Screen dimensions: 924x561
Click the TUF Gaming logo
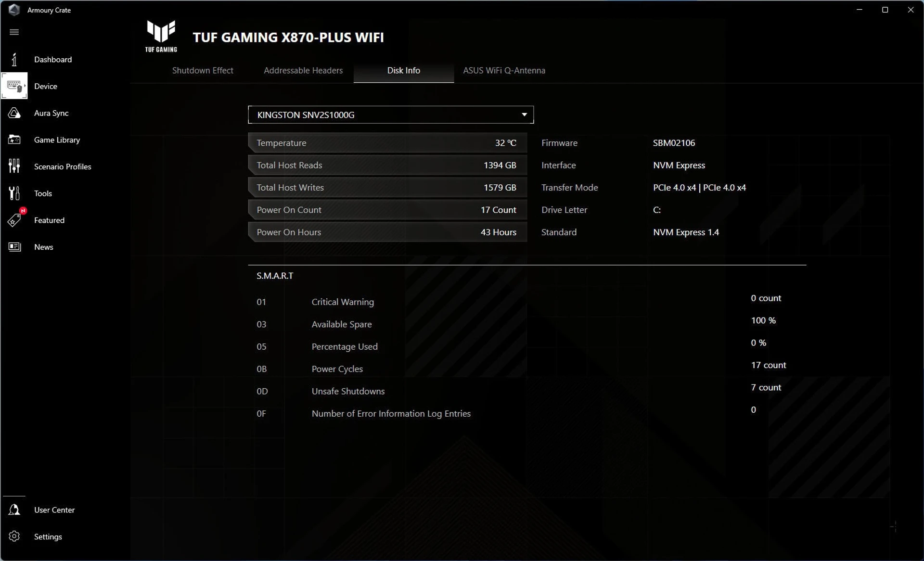tap(161, 36)
